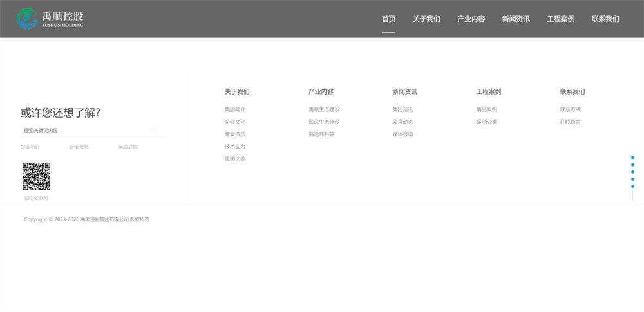Image resolution: width=644 pixels, height=312 pixels.
Task: Open 禹顺生态建设 footer link
Action: tap(324, 109)
